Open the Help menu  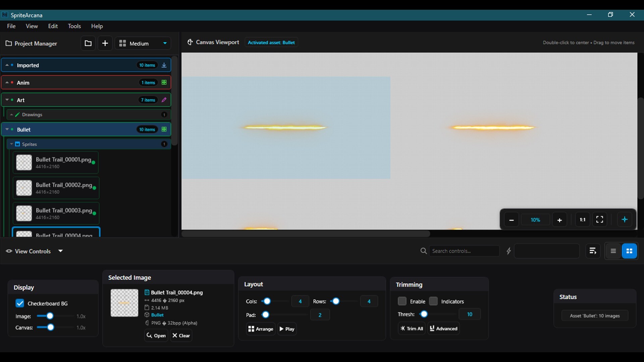tap(97, 26)
